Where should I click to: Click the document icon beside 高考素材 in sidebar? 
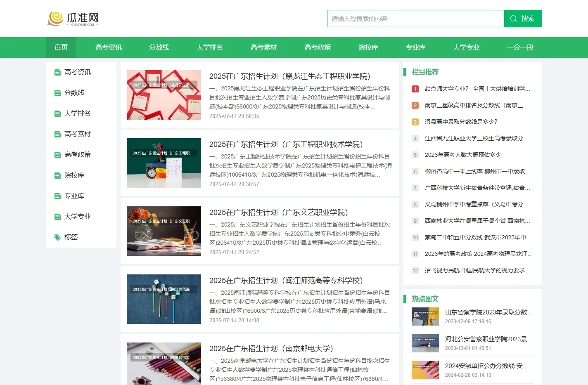pyautogui.click(x=57, y=134)
